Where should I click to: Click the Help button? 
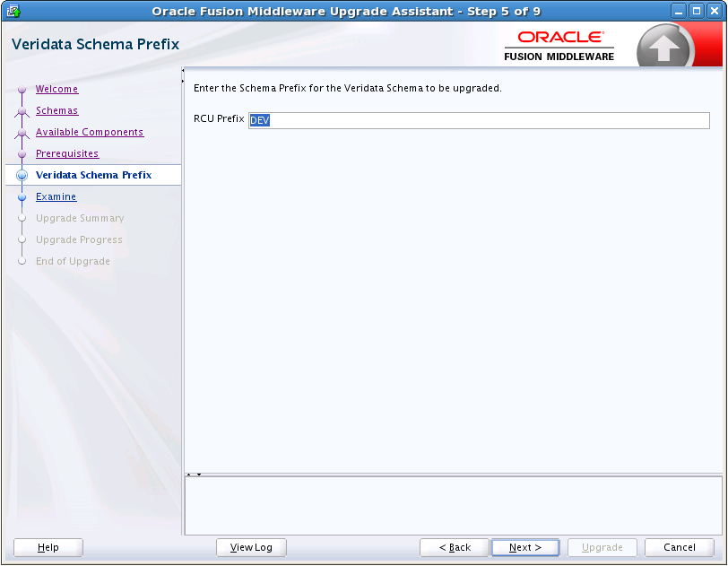(x=48, y=547)
